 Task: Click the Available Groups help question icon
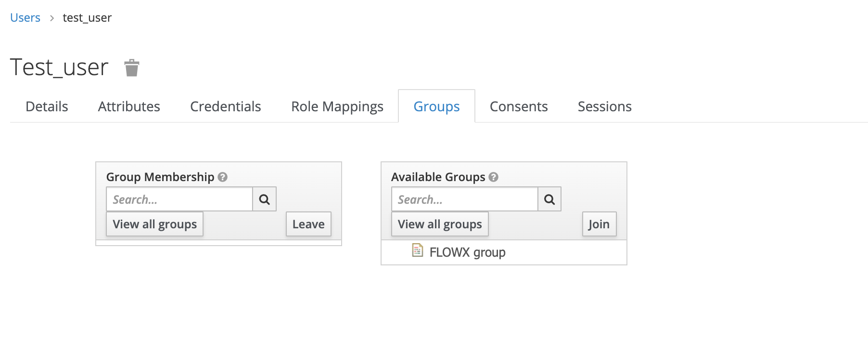click(493, 177)
